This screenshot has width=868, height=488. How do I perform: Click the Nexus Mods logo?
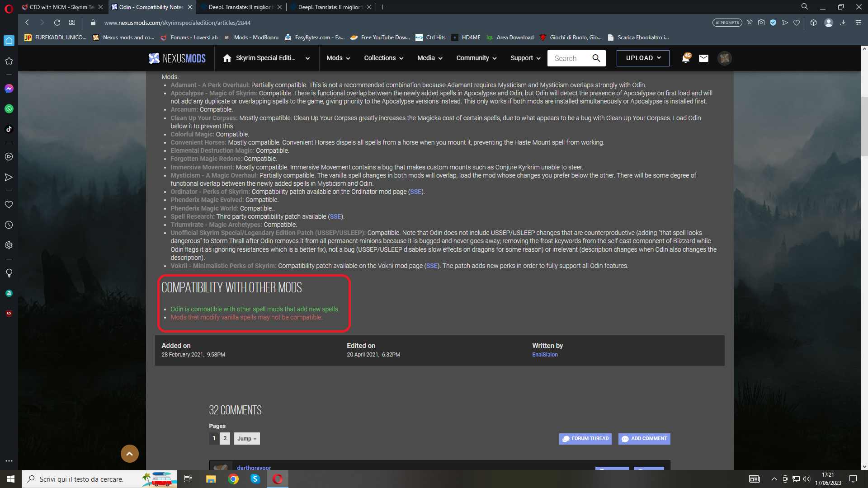click(x=177, y=58)
